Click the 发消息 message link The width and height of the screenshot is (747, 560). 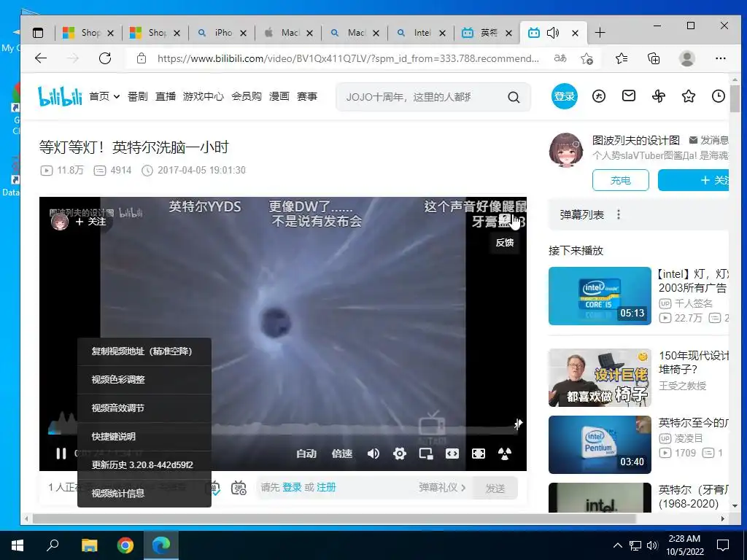[709, 140]
